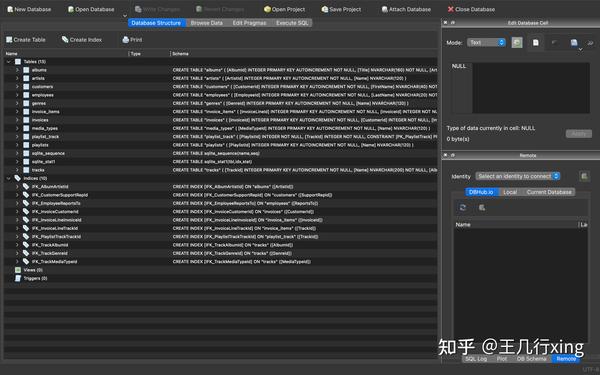Click the Save Project toolbar button

tap(341, 9)
